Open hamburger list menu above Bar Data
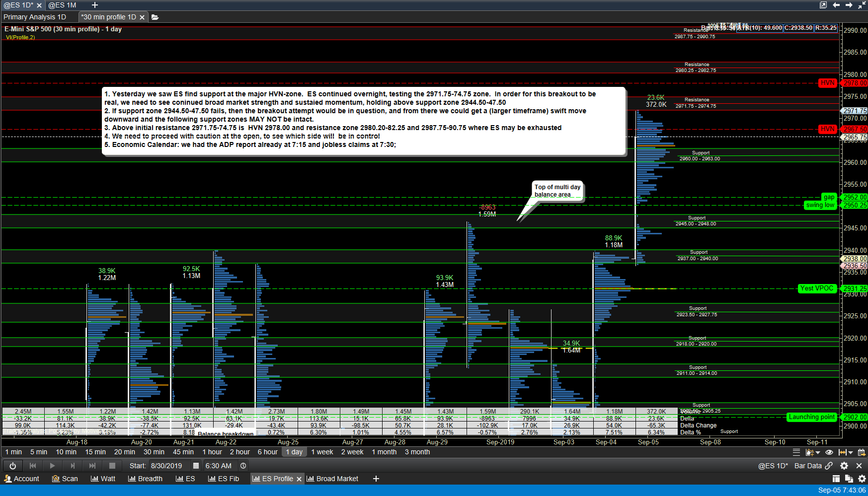Image resolution: width=868 pixels, height=496 pixels. coord(796,452)
